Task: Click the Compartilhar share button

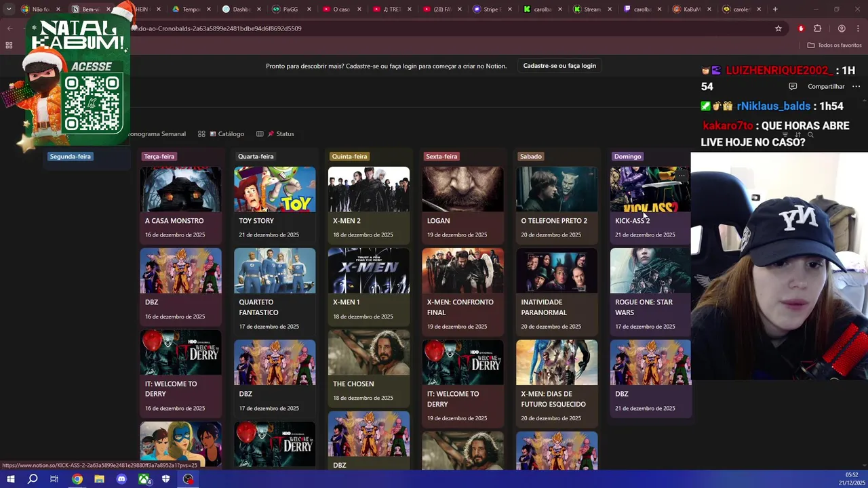Action: [x=826, y=87]
